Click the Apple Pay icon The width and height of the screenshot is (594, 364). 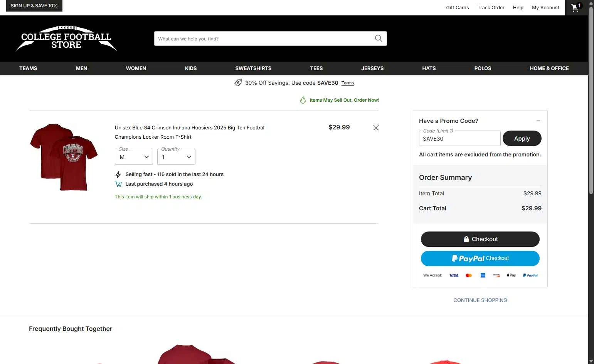[x=511, y=275]
